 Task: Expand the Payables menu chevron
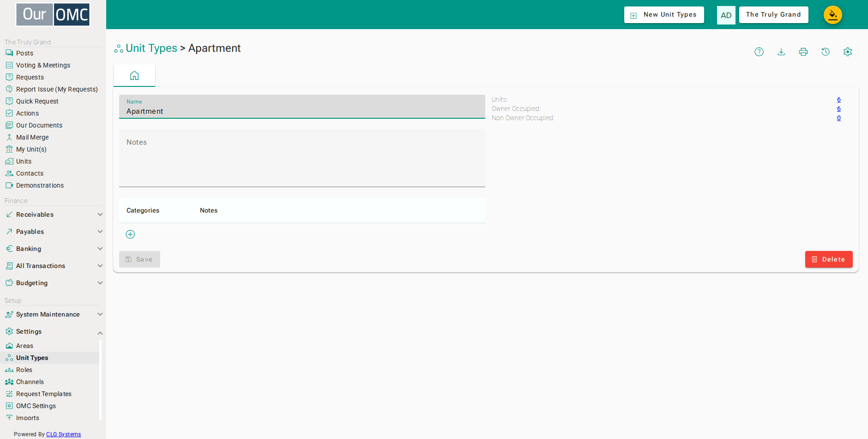tap(100, 232)
